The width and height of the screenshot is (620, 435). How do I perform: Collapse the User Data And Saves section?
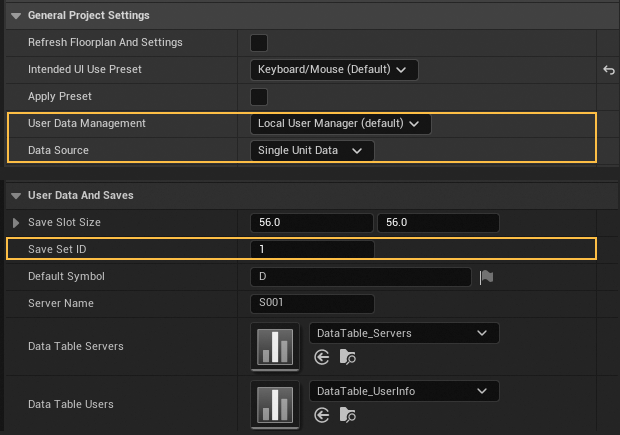click(16, 195)
